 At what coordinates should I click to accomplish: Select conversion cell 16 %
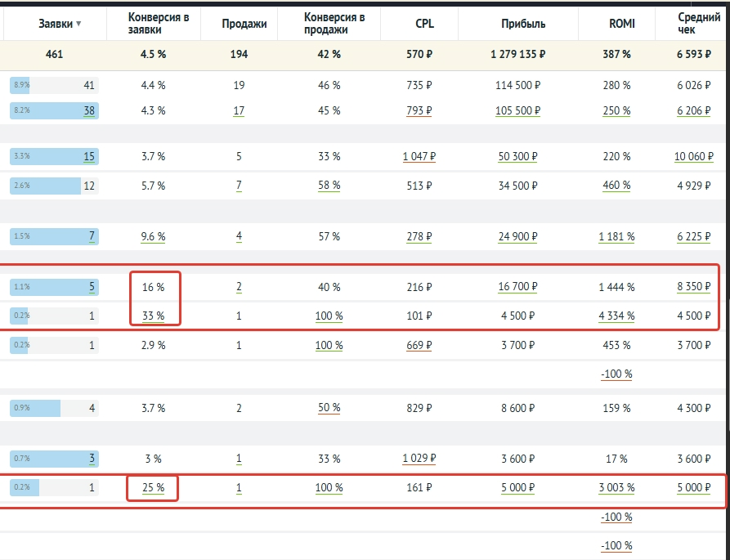pyautogui.click(x=153, y=287)
